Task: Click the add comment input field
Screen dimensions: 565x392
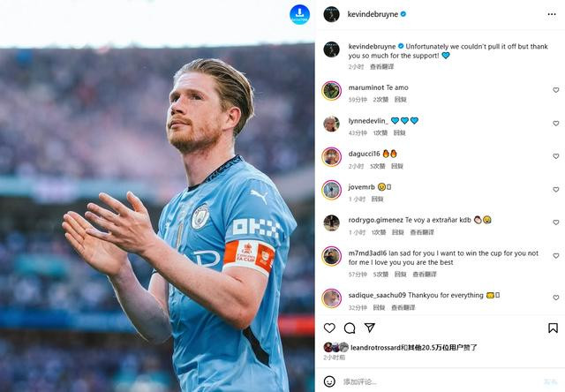Action: [x=440, y=381]
